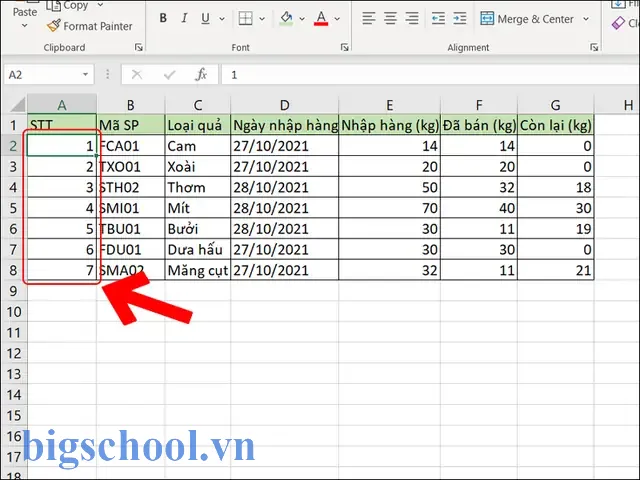Image resolution: width=640 pixels, height=480 pixels.
Task: Select header cell 'Đã bán (kg)'
Action: (x=479, y=125)
